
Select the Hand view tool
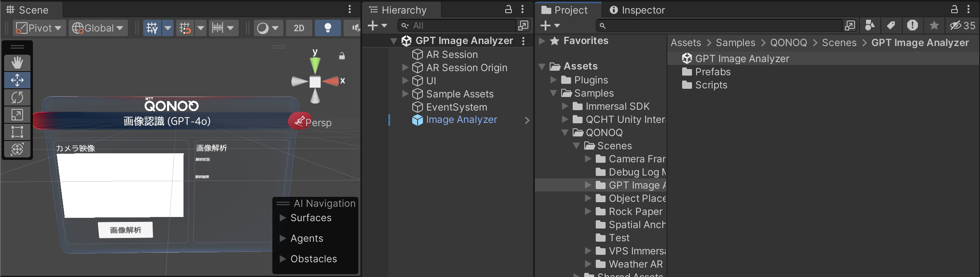(17, 63)
